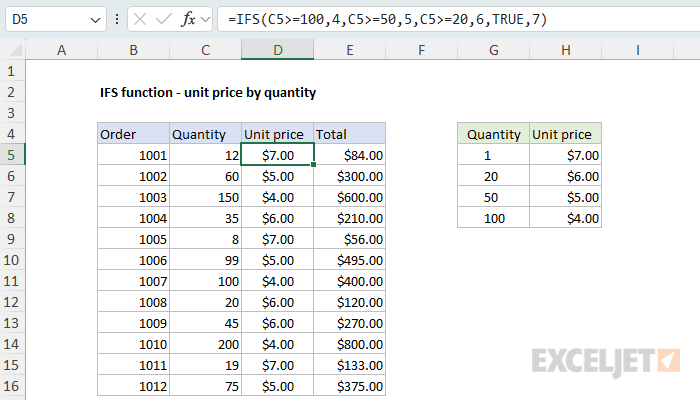Screen dimensions: 700x400
Task: Select column A header
Action: pyautogui.click(x=62, y=50)
